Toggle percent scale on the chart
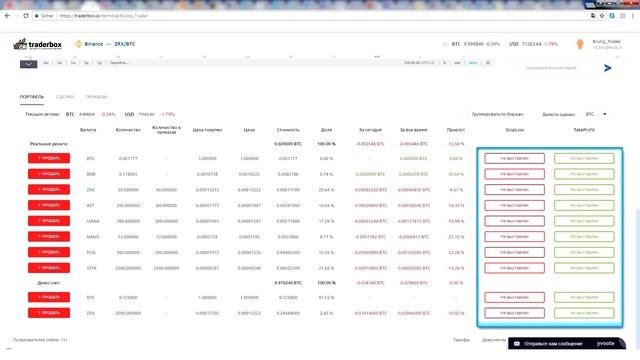 click(444, 63)
